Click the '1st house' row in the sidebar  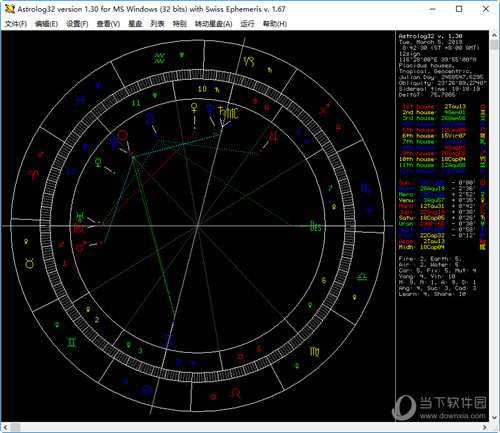pyautogui.click(x=443, y=106)
